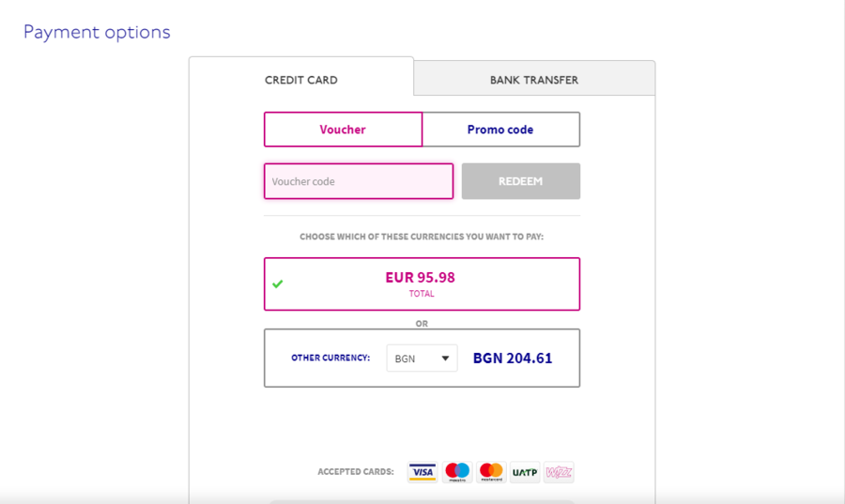Image resolution: width=845 pixels, height=504 pixels.
Task: Click the Redeem button
Action: coord(520,181)
